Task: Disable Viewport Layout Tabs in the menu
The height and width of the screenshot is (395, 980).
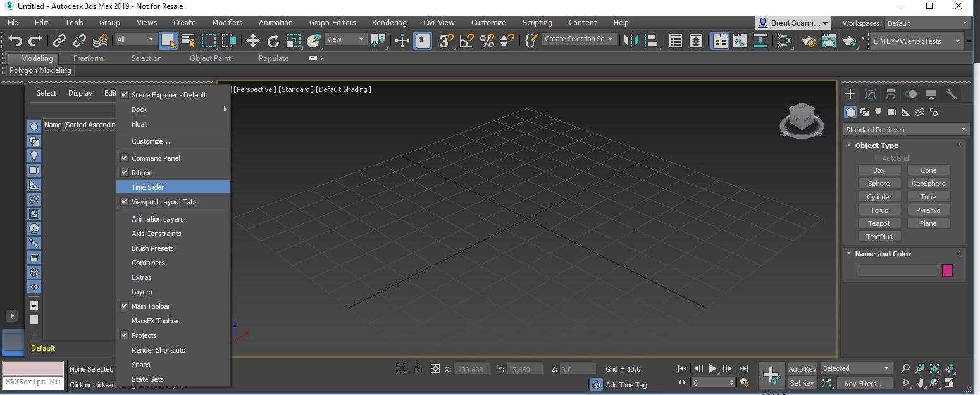Action: [164, 202]
